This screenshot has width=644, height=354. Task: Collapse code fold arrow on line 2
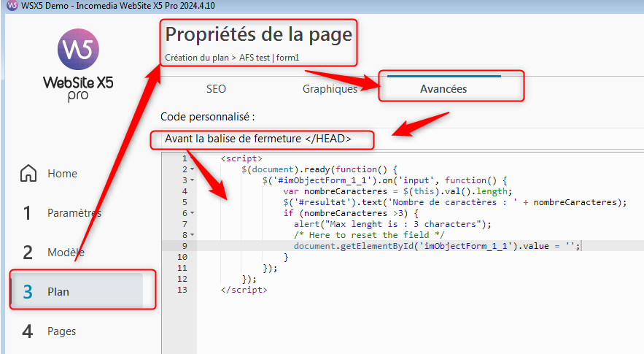click(x=192, y=169)
